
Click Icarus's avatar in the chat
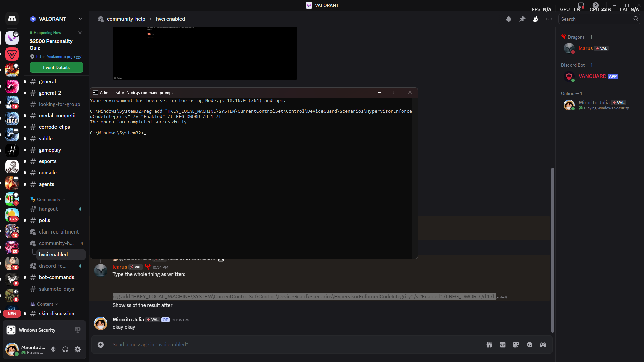click(x=101, y=270)
